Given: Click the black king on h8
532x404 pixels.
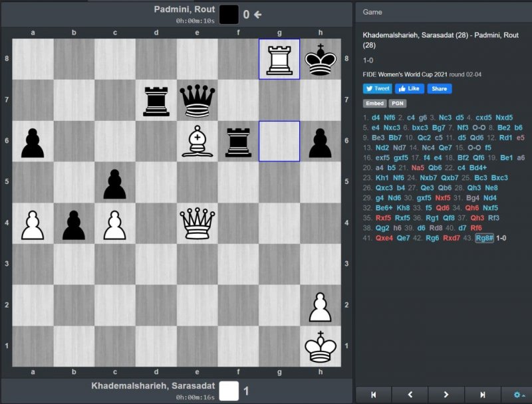Looking at the screenshot, I should click(321, 59).
